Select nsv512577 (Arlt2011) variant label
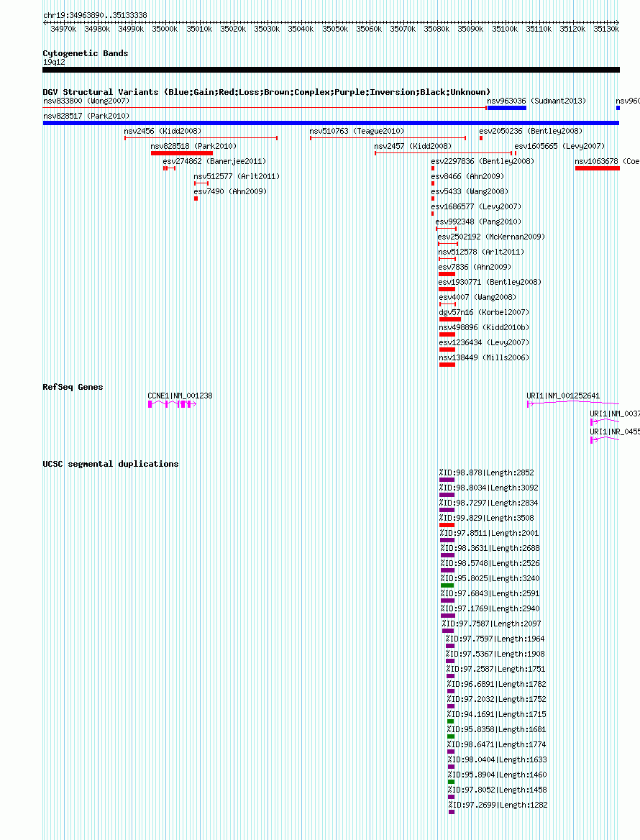 pyautogui.click(x=237, y=175)
